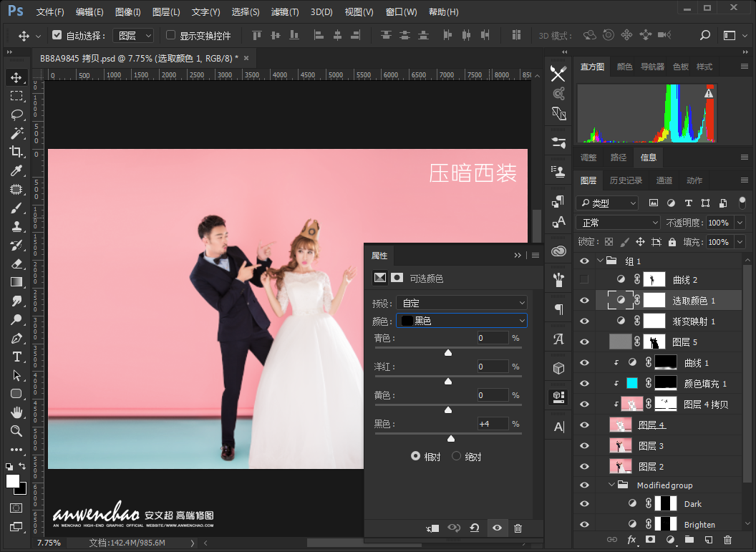Collapse the 组 1 group
The width and height of the screenshot is (756, 552).
600,261
